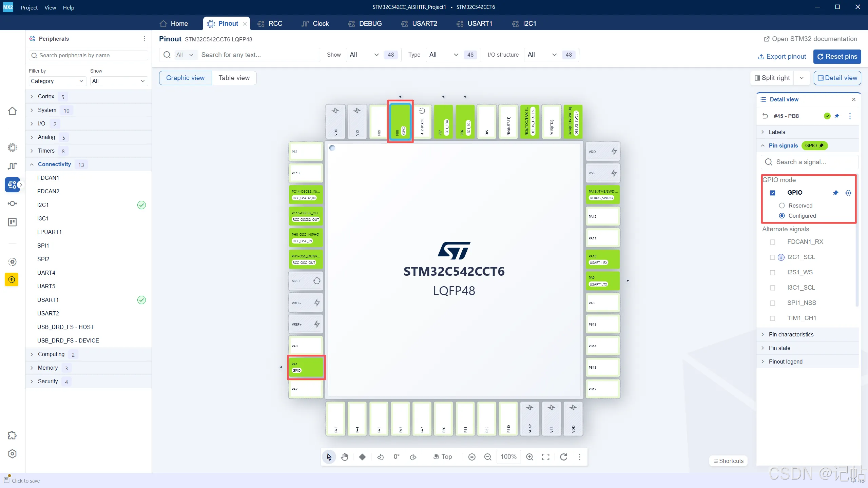Toggle the diamond marker tool
This screenshot has height=488, width=868.
362,457
